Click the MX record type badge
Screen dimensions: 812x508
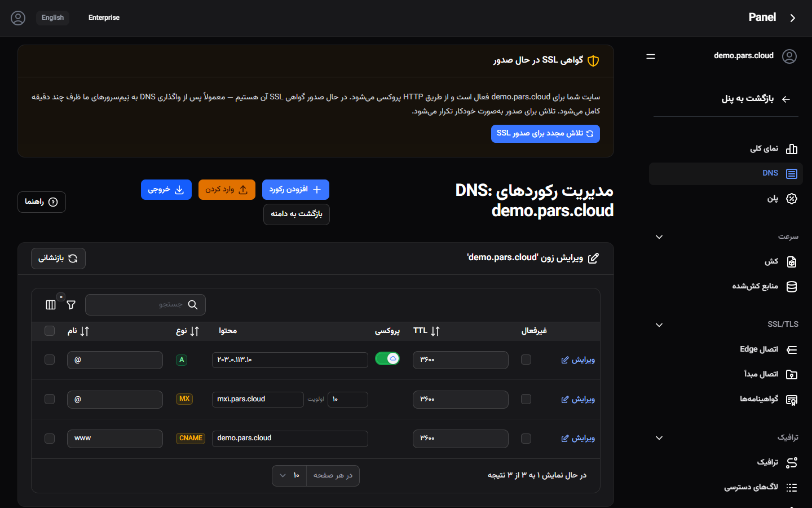click(184, 399)
